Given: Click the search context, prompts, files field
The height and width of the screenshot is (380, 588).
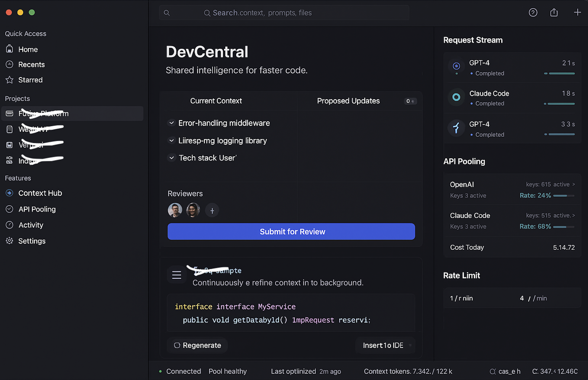Looking at the screenshot, I should (x=284, y=12).
